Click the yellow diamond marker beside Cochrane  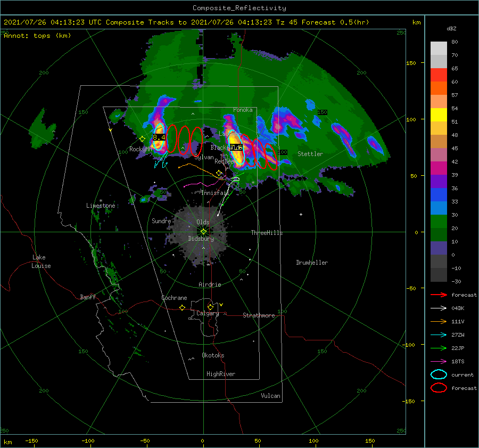click(x=183, y=308)
